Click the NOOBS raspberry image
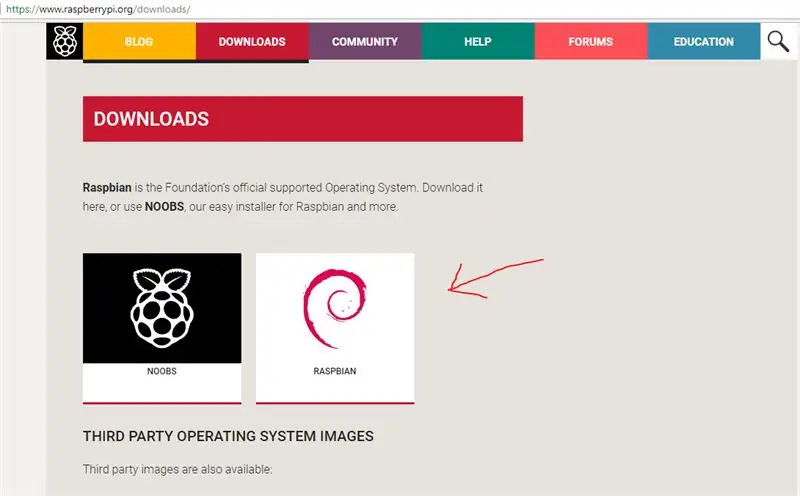 coord(162,308)
